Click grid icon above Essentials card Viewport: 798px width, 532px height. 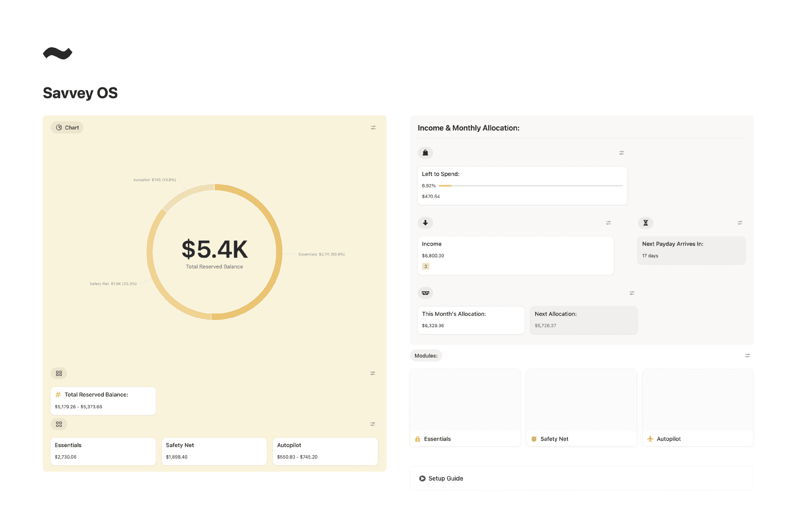click(59, 424)
